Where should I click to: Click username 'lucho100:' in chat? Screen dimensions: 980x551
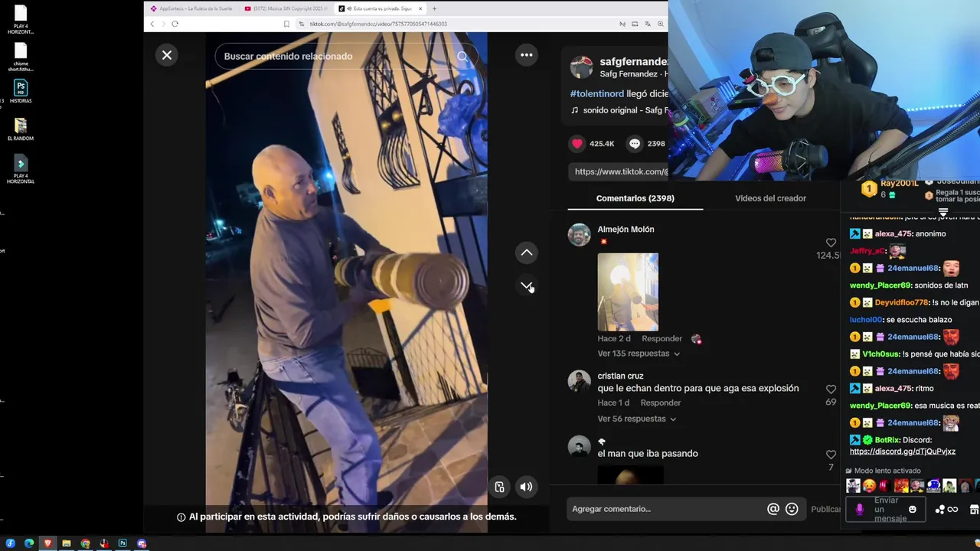[867, 320]
